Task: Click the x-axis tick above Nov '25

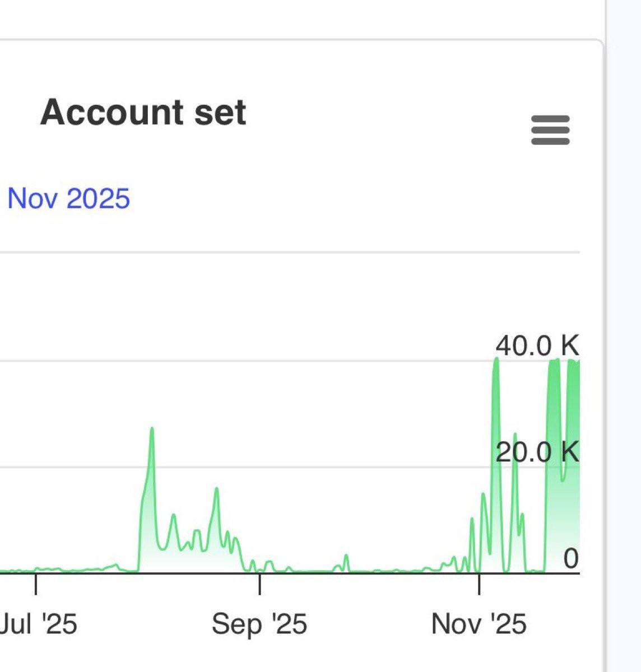Action: click(x=479, y=584)
